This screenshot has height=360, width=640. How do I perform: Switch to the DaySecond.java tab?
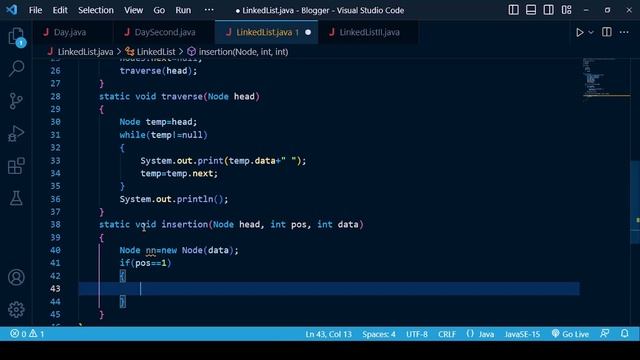tap(164, 32)
